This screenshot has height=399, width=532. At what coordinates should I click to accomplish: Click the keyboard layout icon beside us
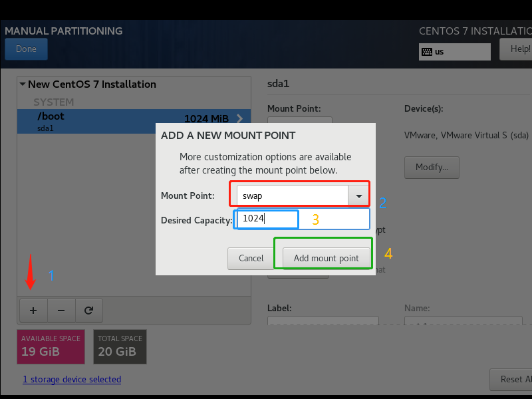(x=427, y=52)
